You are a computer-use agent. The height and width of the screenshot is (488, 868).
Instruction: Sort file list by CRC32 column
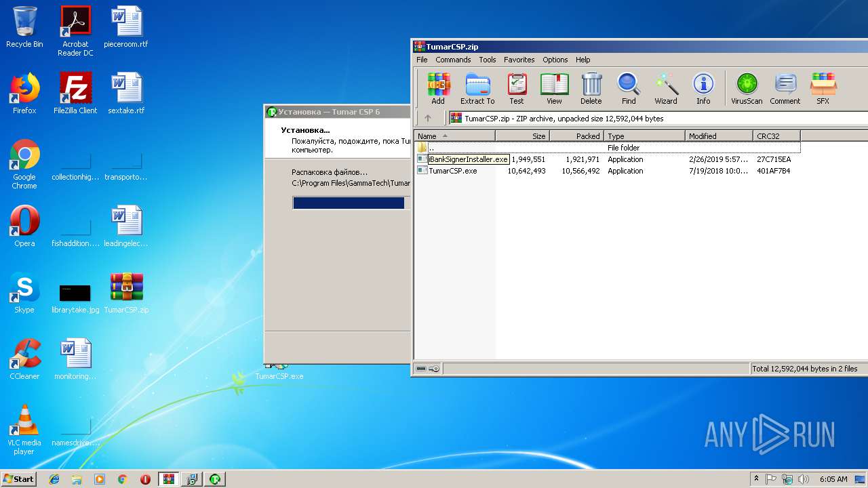click(x=776, y=136)
